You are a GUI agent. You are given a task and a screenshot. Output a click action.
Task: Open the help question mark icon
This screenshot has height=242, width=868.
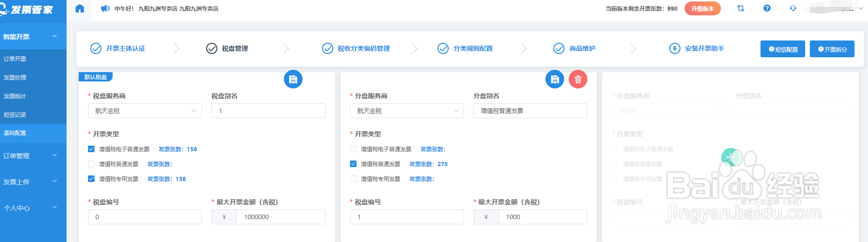[767, 8]
